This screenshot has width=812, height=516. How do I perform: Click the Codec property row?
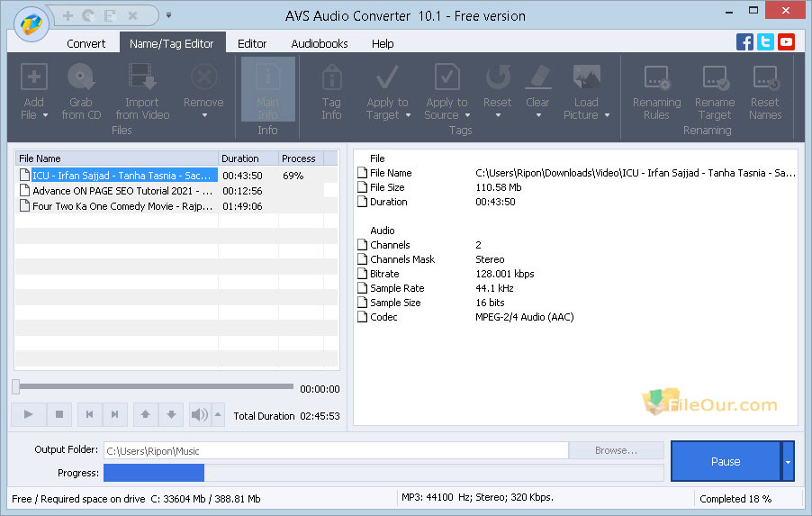(x=466, y=317)
